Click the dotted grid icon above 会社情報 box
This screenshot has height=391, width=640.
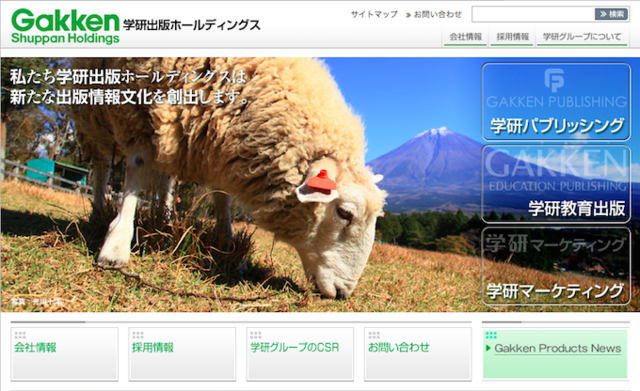click(x=20, y=335)
